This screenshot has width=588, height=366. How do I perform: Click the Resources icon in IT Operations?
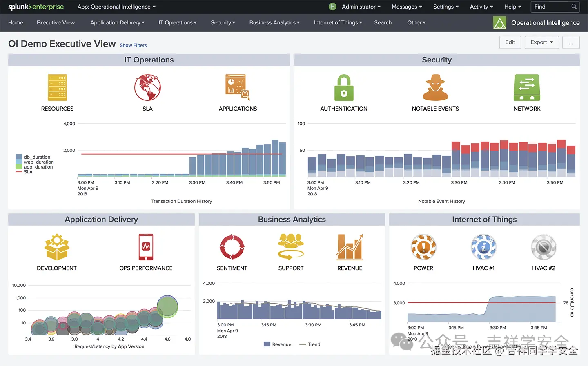57,87
